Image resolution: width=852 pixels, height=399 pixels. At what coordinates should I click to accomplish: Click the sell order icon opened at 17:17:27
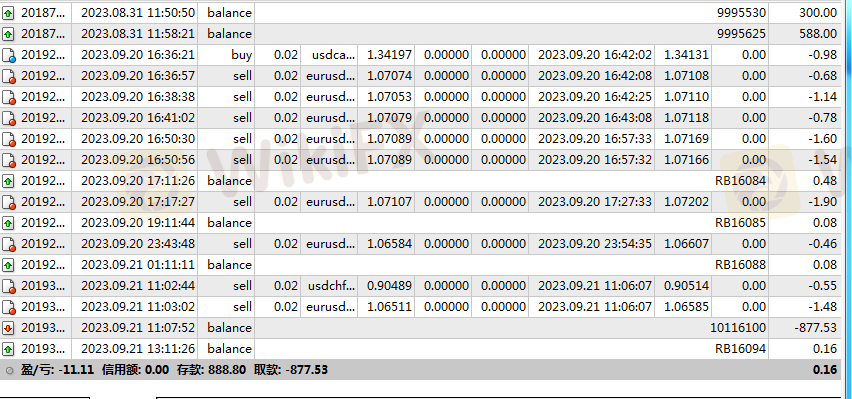(9, 202)
